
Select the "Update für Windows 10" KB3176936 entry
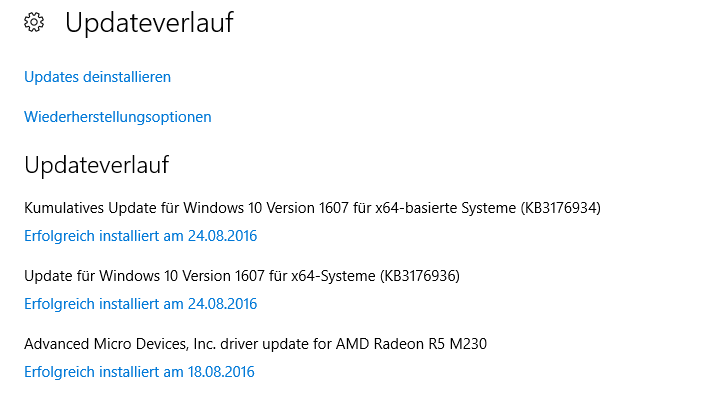click(x=242, y=276)
